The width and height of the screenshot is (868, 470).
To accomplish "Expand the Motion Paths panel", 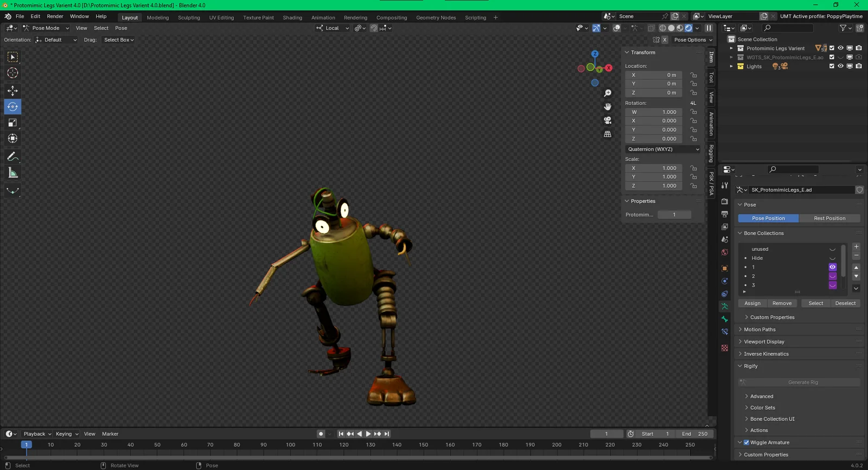I will tap(759, 329).
